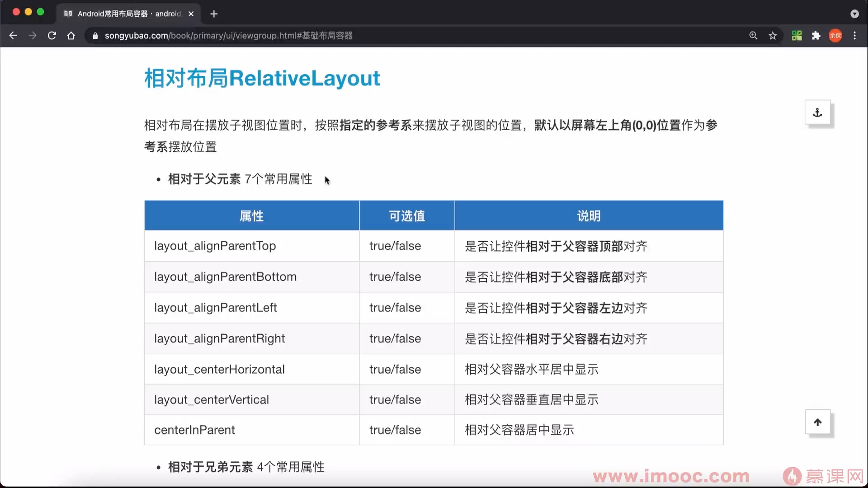This screenshot has height=488, width=868.
Task: Click true/false in layout_alignParentLeft row
Action: point(395,308)
